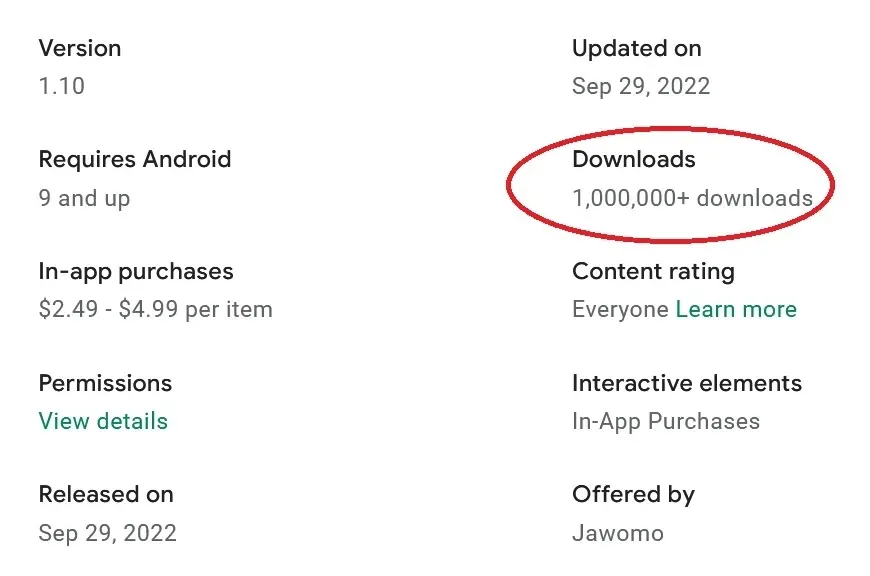Click the date under "Released on"
The image size is (870, 576).
108,533
